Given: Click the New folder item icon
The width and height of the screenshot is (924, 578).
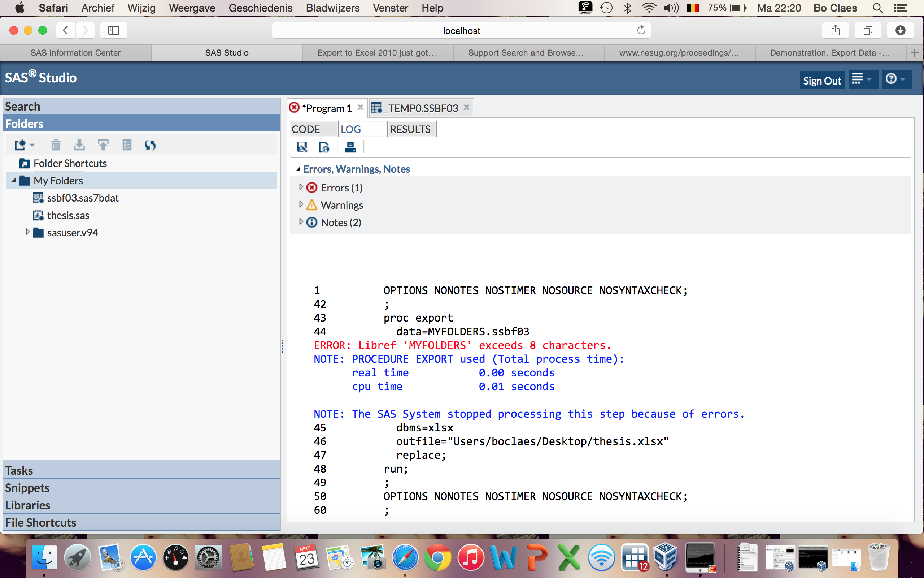Looking at the screenshot, I should pos(20,145).
